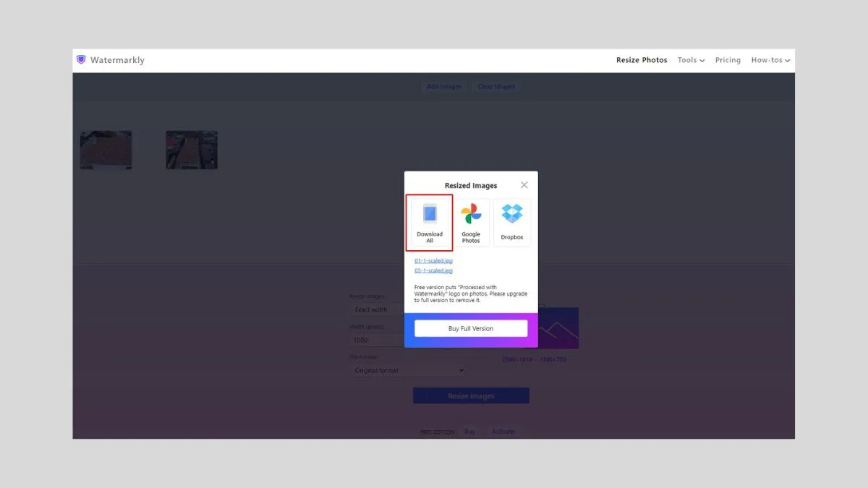Viewport: 868px width, 488px height.
Task: Click Clear Images
Action: point(496,86)
